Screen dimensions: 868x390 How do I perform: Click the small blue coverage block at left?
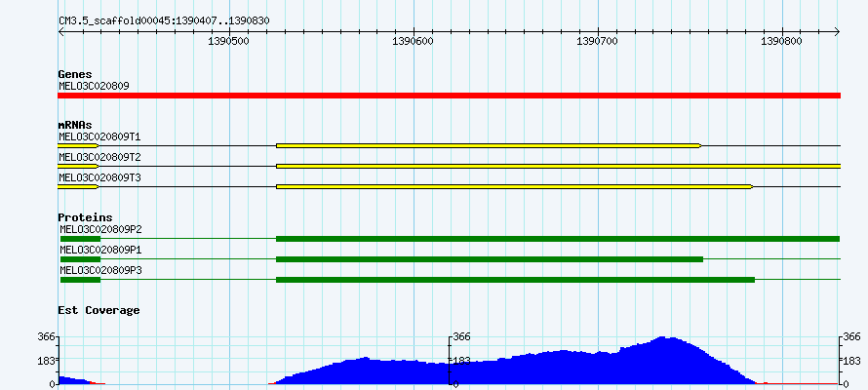tap(73, 380)
